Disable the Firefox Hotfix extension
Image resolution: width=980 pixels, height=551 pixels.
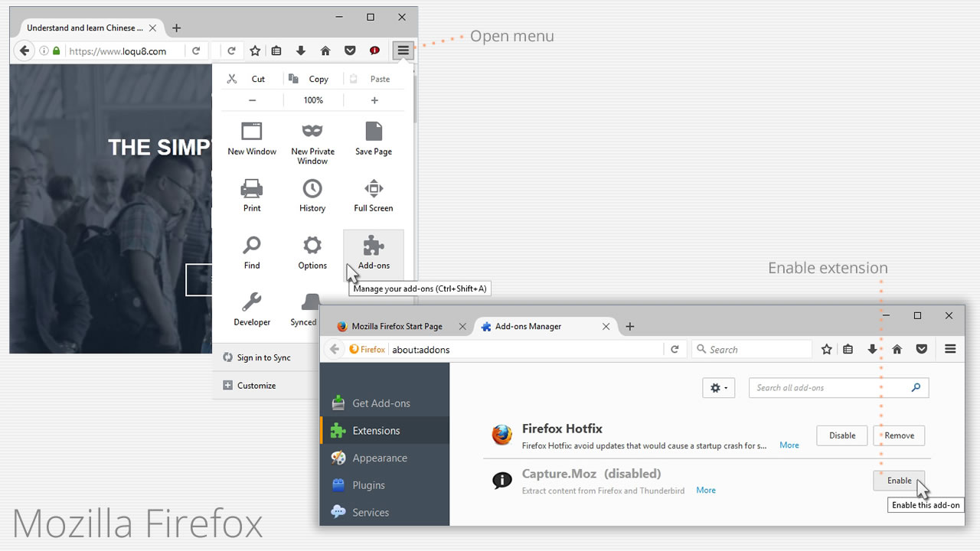(841, 435)
